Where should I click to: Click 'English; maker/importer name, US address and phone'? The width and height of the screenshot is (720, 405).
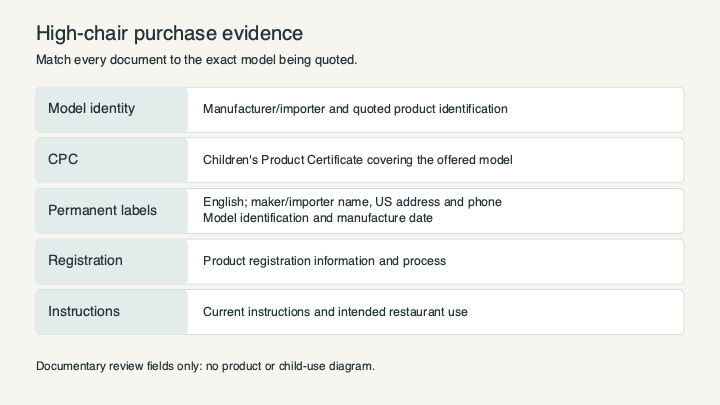coord(352,202)
